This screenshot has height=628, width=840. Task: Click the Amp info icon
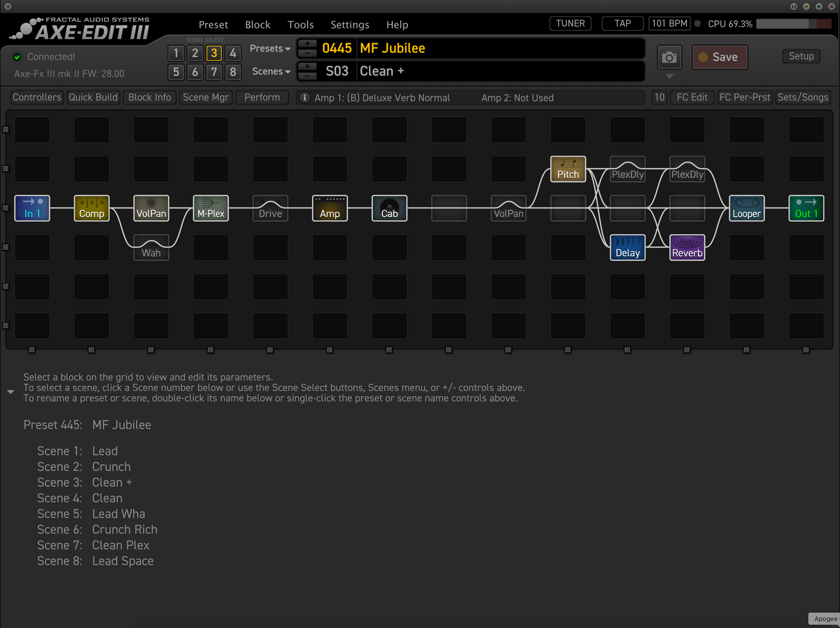pyautogui.click(x=305, y=98)
